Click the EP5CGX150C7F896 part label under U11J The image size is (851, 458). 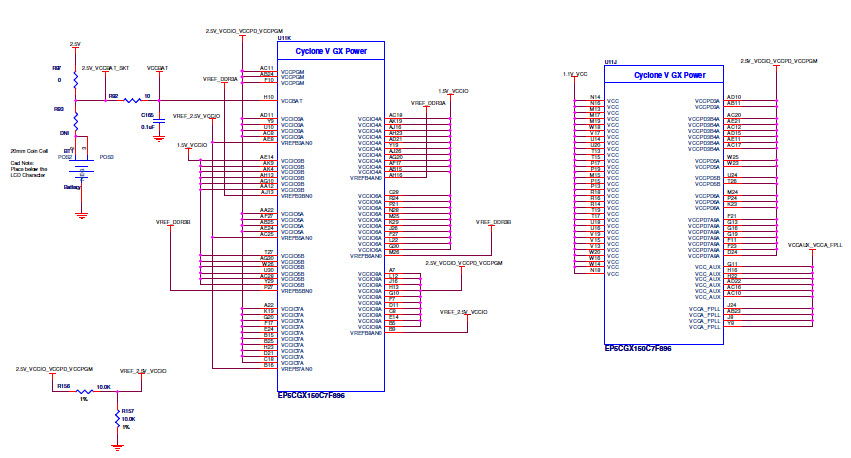[x=637, y=348]
